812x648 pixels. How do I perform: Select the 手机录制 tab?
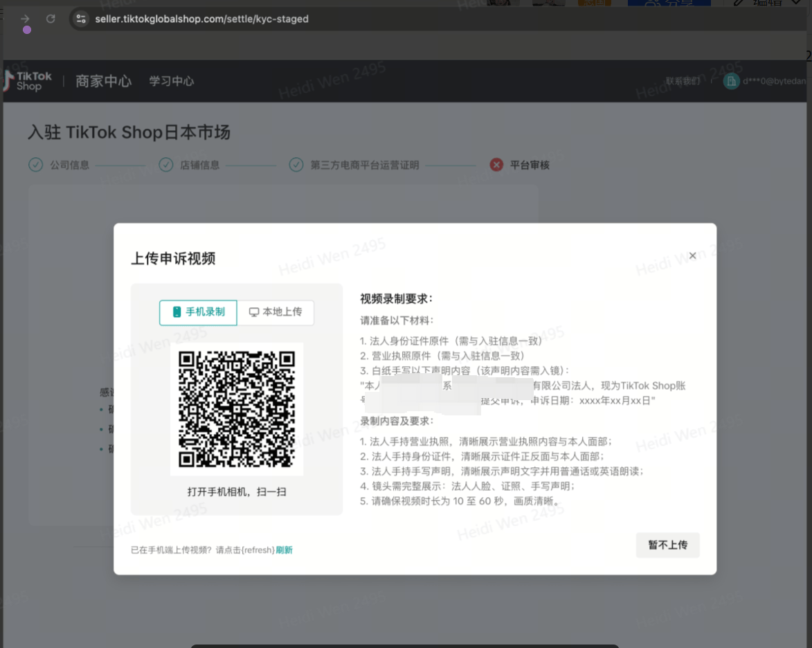198,312
